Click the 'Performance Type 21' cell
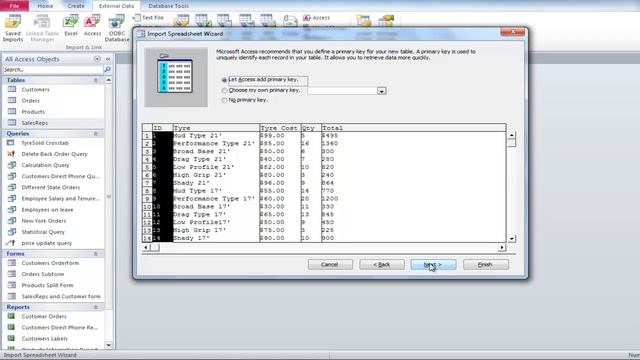Viewport: 640px width, 360px height. (x=216, y=144)
